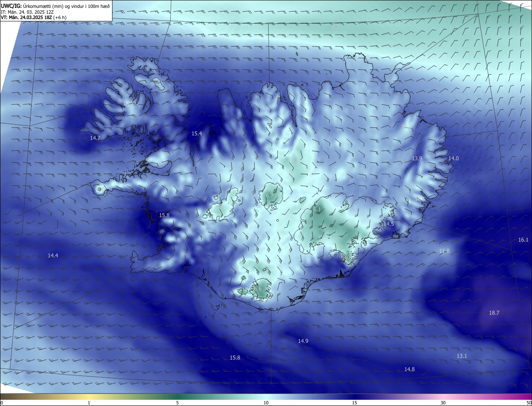Click the 13.9 value in East Iceland

tap(417, 159)
